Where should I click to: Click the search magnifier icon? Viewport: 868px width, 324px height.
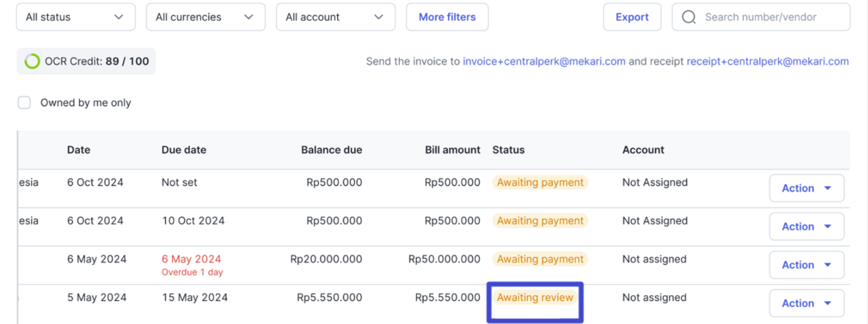click(x=689, y=17)
